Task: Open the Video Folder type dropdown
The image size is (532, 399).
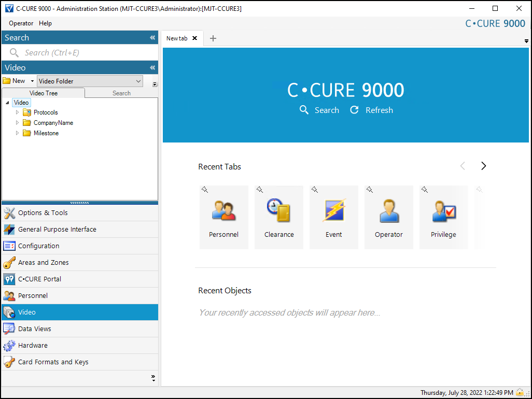Action: point(138,81)
